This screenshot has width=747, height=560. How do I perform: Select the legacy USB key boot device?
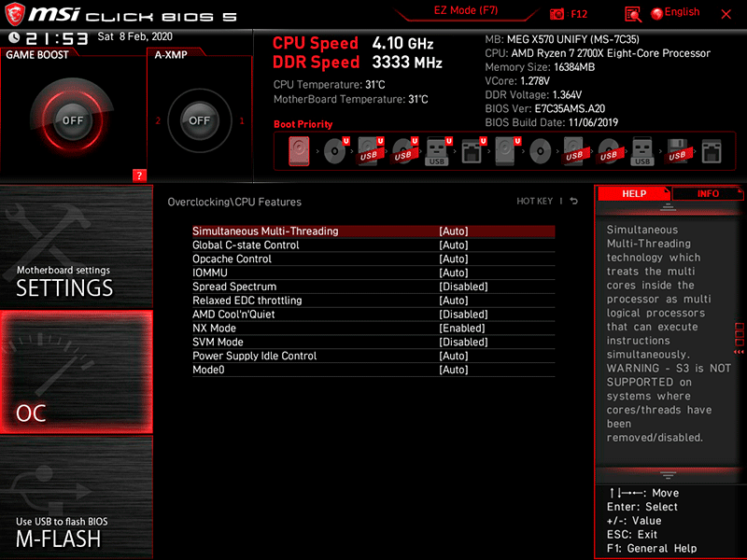point(642,151)
